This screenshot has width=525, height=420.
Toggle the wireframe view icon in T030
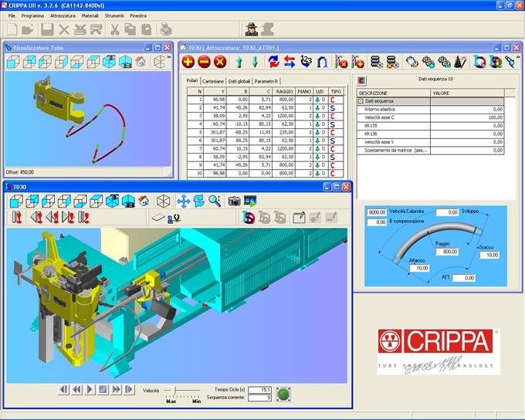[163, 201]
